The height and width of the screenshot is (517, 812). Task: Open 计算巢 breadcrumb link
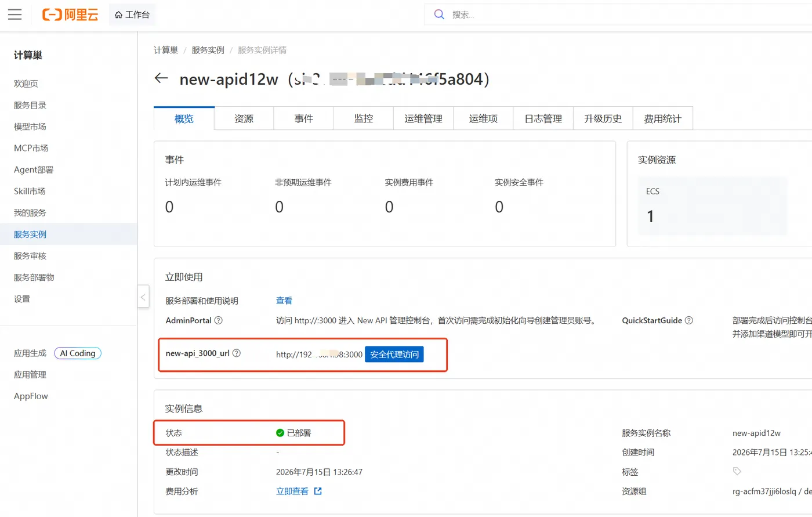click(166, 50)
